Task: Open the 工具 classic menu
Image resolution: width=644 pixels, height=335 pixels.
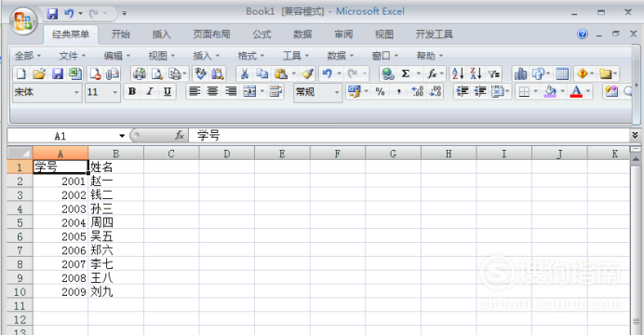Action: point(296,56)
